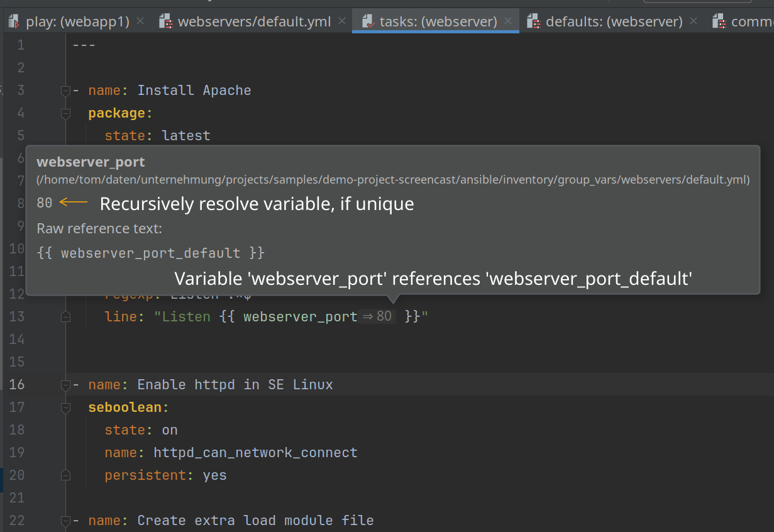Click line number 2 in the gutter
This screenshot has width=774, height=532.
(x=21, y=68)
